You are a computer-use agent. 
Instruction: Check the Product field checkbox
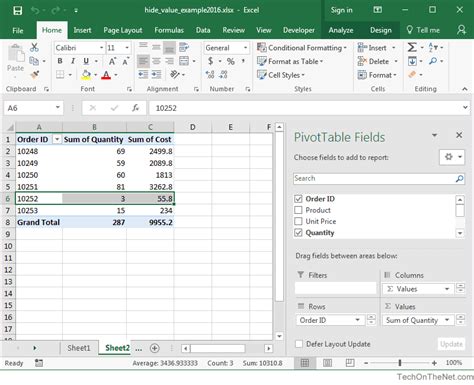click(x=298, y=210)
